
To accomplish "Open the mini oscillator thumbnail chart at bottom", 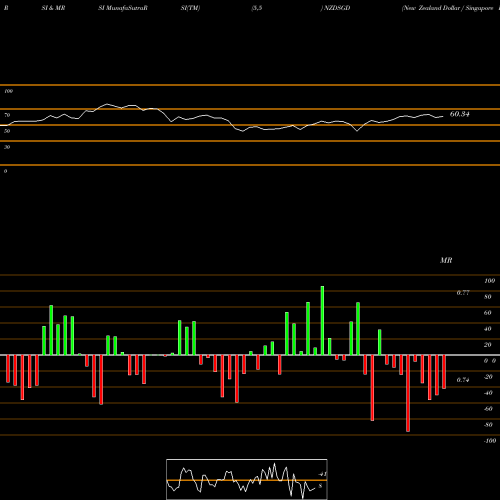I will 247,479.
